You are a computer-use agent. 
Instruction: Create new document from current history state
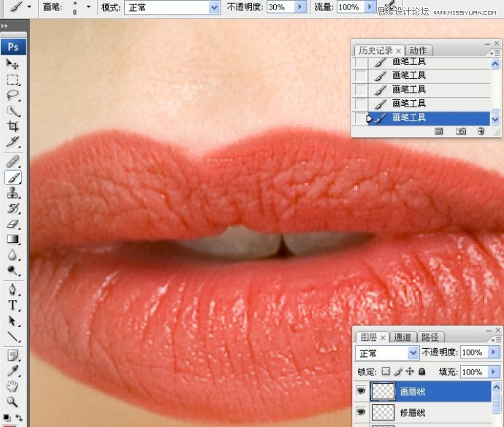(438, 131)
